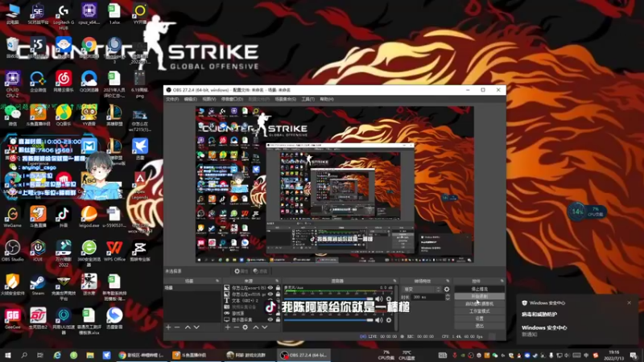Toggle lock on the second source row
This screenshot has width=644, height=362.
pos(278,294)
